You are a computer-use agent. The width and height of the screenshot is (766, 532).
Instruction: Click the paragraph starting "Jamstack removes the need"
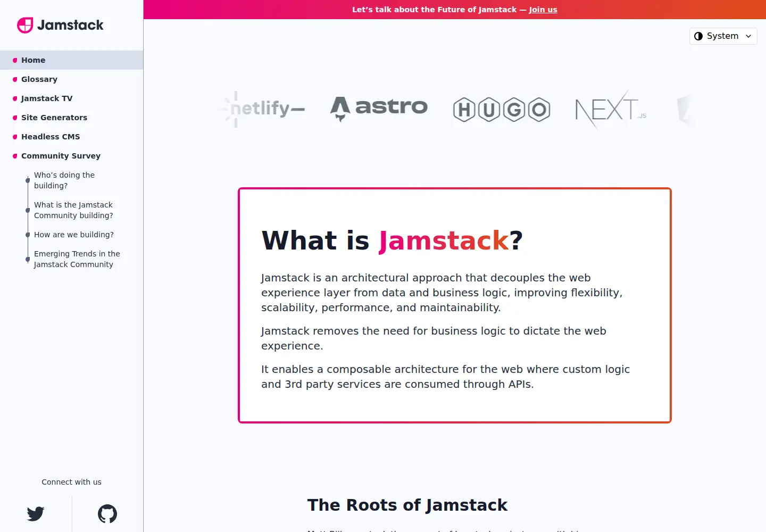(434, 338)
